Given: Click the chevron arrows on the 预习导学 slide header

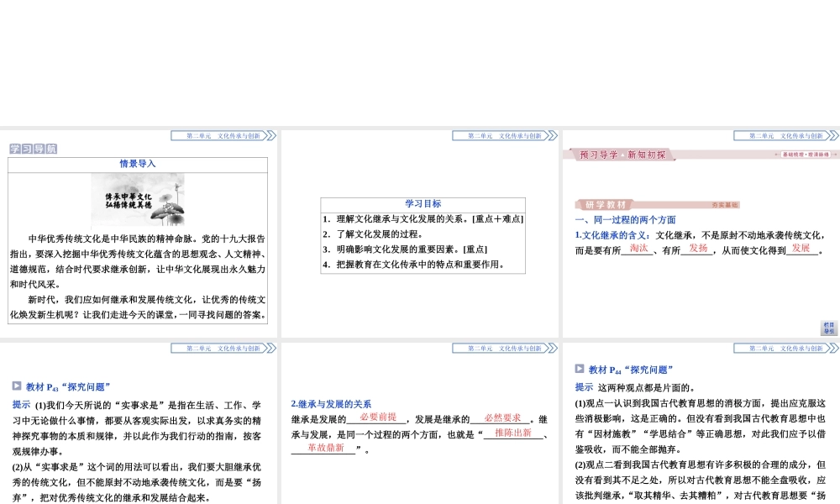Looking at the screenshot, I should (834, 136).
